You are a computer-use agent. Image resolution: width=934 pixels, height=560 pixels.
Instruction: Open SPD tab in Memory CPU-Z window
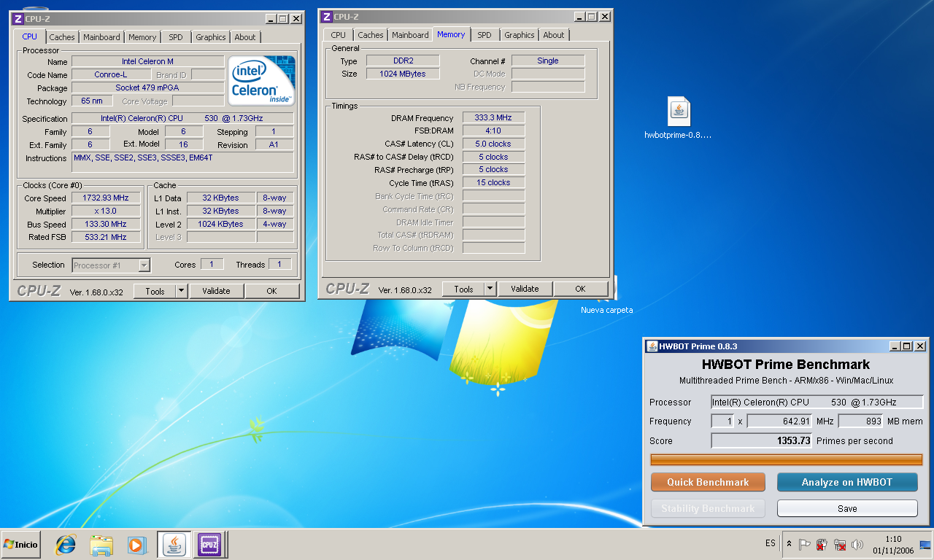(485, 35)
